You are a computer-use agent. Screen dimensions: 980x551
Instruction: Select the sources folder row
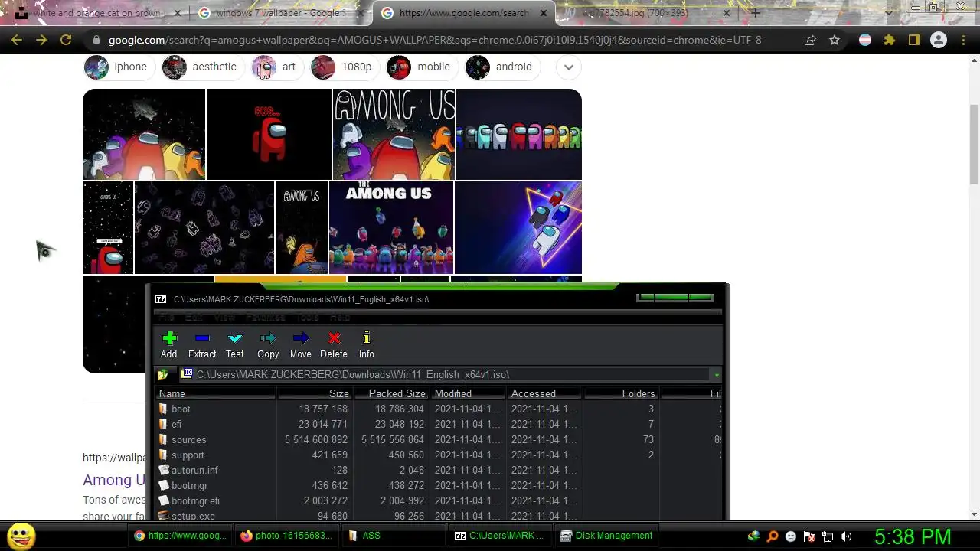(x=439, y=439)
